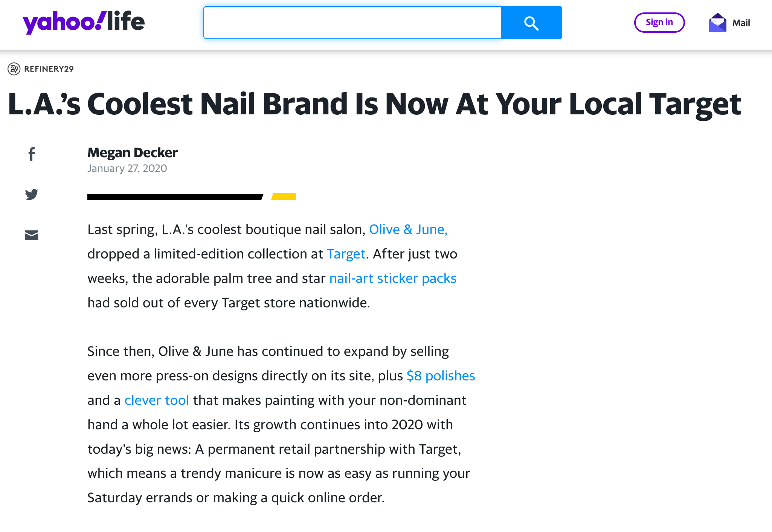Click the Refinery29 circular logo icon
The height and width of the screenshot is (532, 772).
tap(14, 69)
